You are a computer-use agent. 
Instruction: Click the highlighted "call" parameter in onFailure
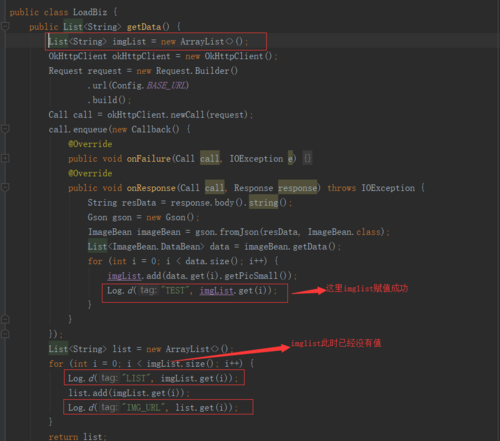[210, 159]
